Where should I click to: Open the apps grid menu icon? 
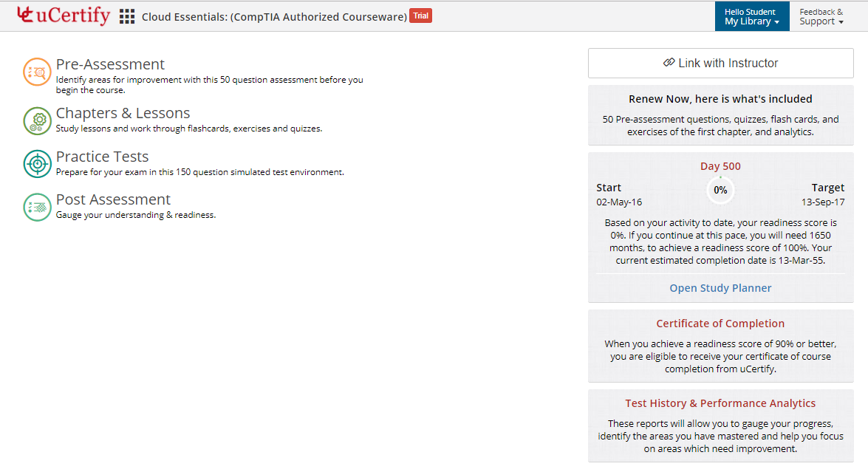(x=127, y=16)
